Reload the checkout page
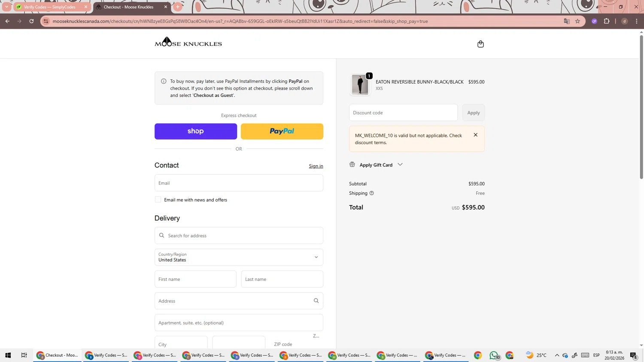Viewport: 644px width, 362px height. tap(31, 21)
